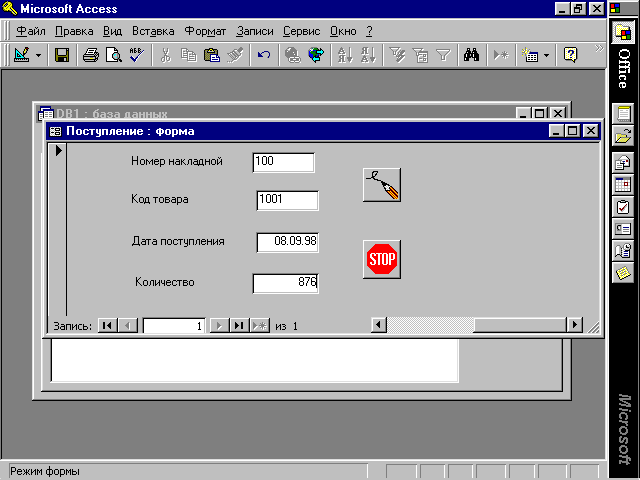Click the Код товара field

(x=288, y=200)
